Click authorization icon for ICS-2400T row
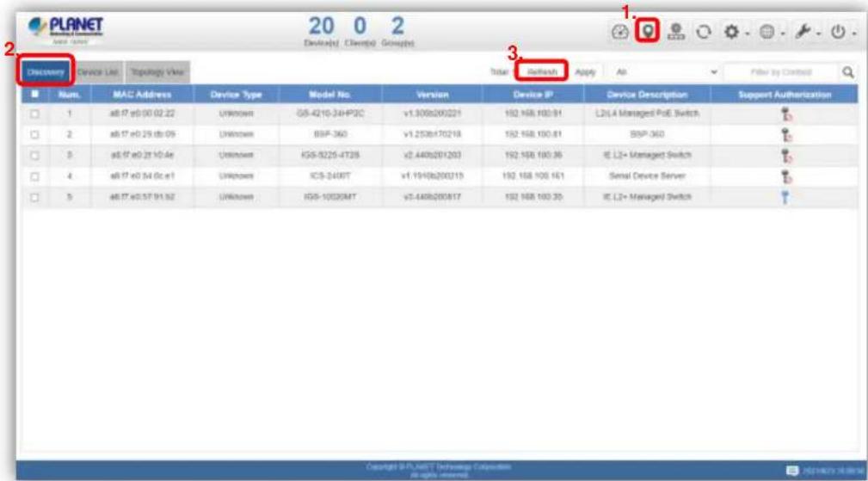The width and height of the screenshot is (868, 481). [786, 177]
